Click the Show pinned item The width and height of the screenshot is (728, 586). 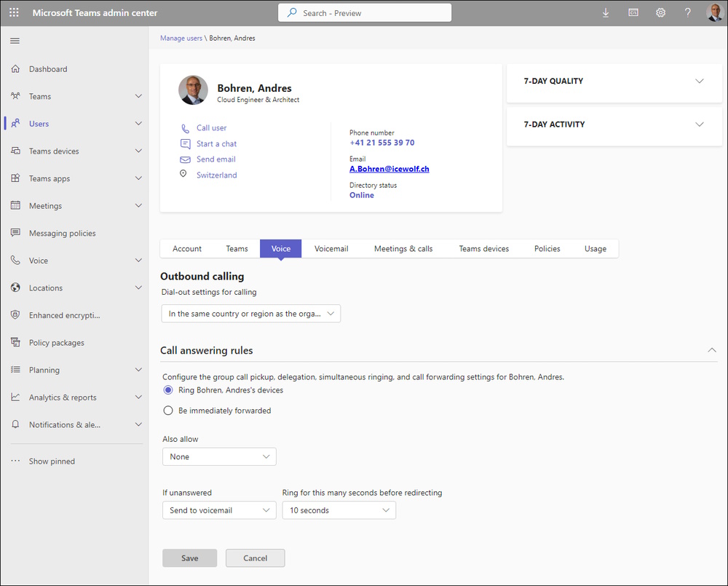52,461
